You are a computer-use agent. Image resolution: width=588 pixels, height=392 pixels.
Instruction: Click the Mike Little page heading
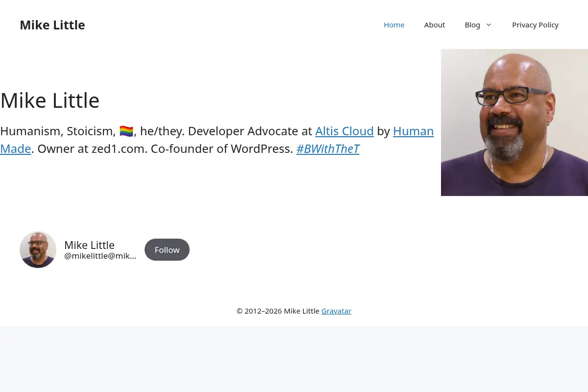click(x=50, y=100)
